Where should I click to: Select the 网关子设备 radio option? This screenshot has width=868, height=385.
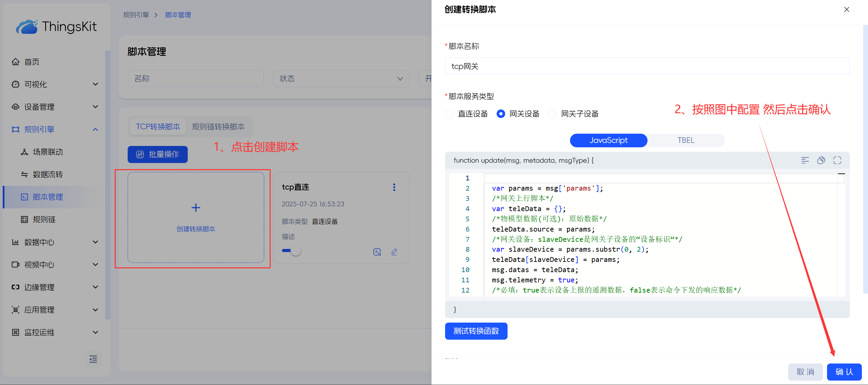click(x=552, y=114)
